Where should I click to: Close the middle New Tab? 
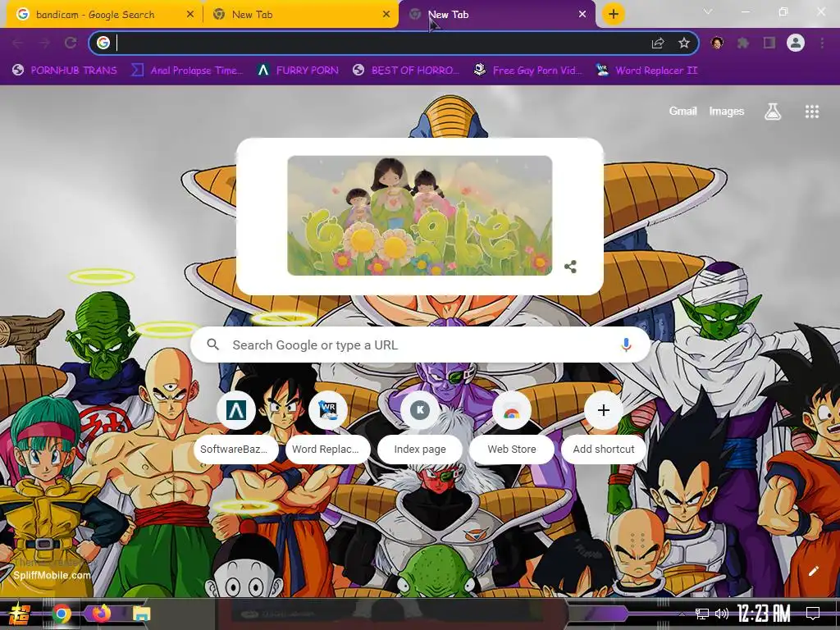(x=386, y=15)
